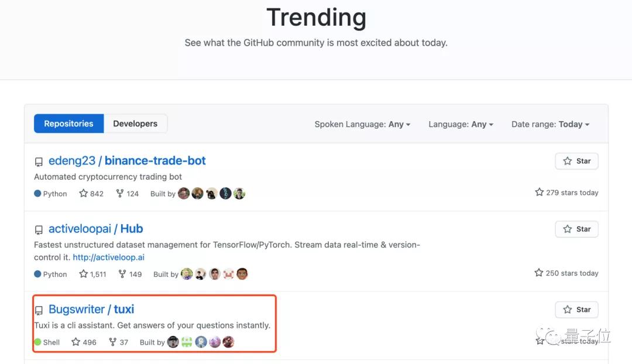Expand the Spoken Language filter dropdown
632x364 pixels.
362,124
